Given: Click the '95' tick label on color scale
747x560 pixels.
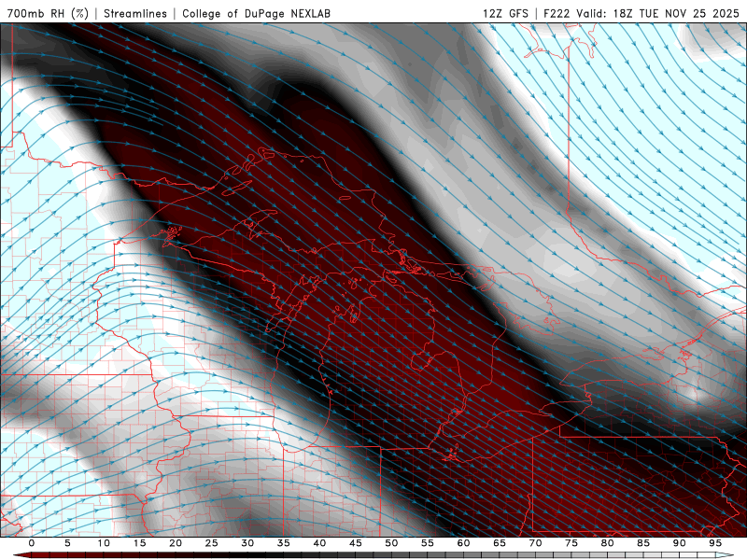Looking at the screenshot, I should tap(715, 543).
